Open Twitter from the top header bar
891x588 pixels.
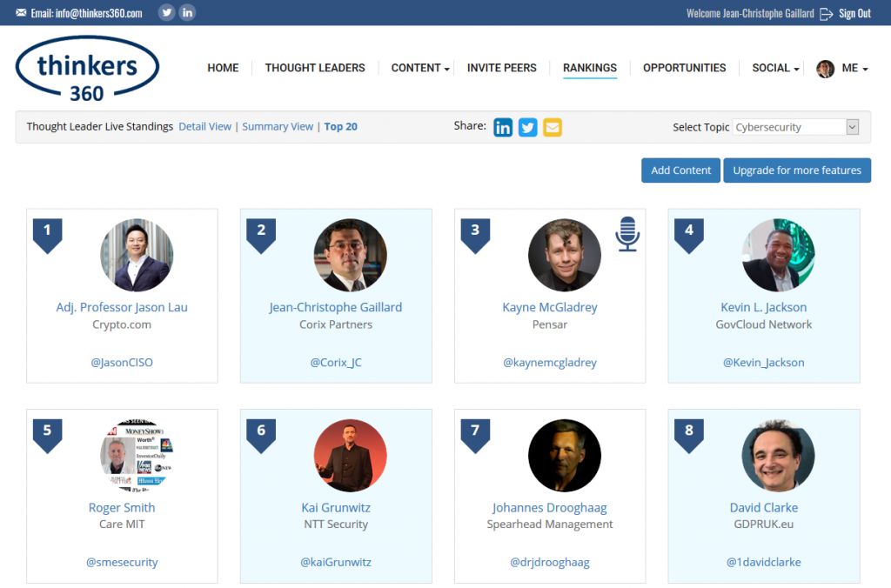tap(165, 12)
